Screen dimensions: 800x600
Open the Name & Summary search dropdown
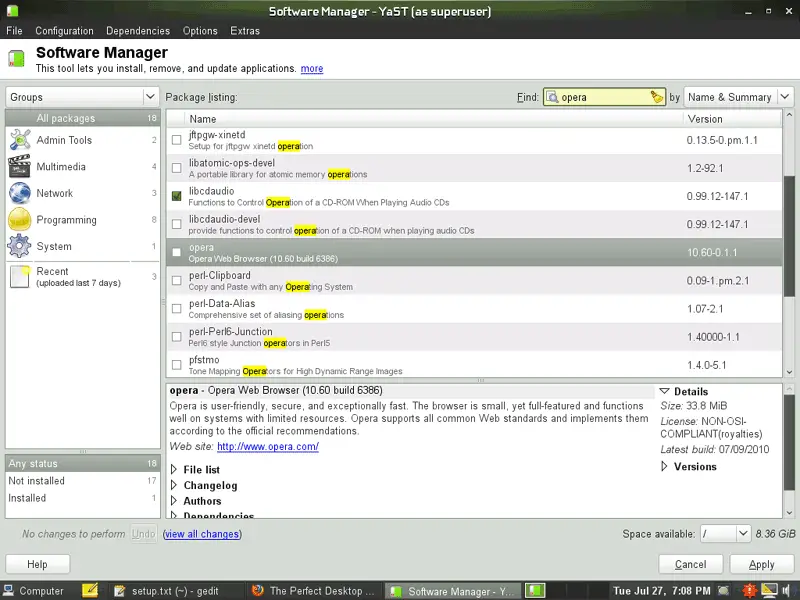point(738,96)
